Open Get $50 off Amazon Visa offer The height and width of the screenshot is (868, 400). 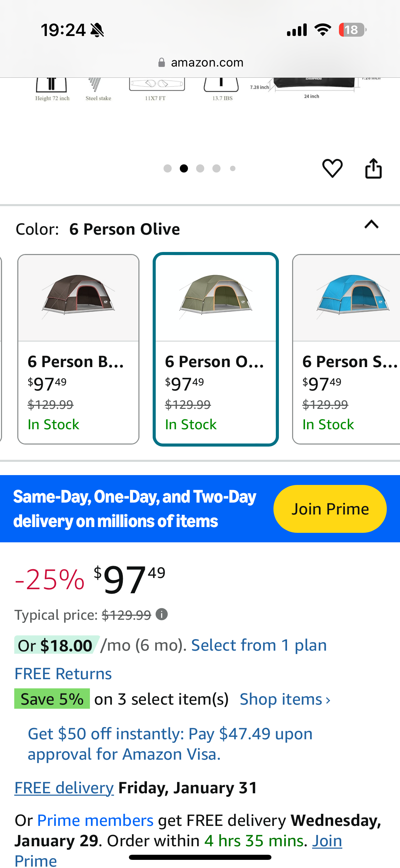pyautogui.click(x=170, y=744)
